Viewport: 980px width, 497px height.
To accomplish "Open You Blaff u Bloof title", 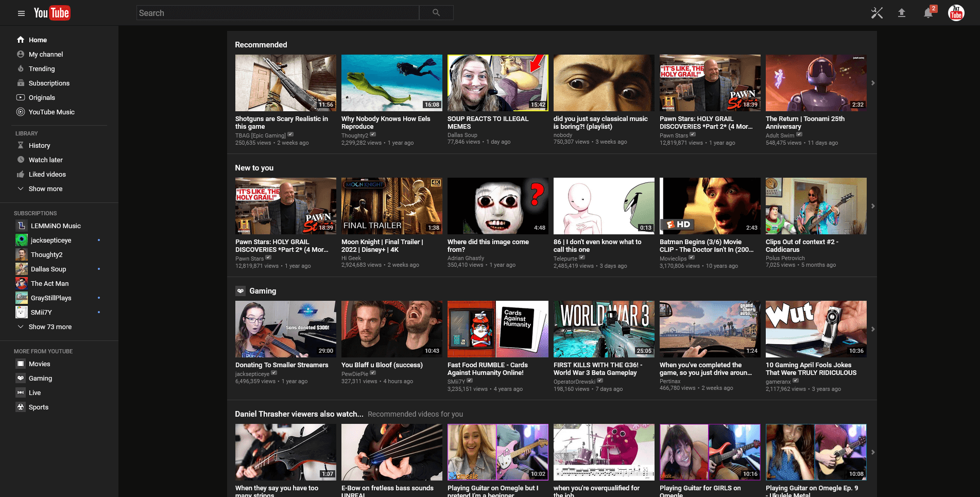I will (x=382, y=365).
